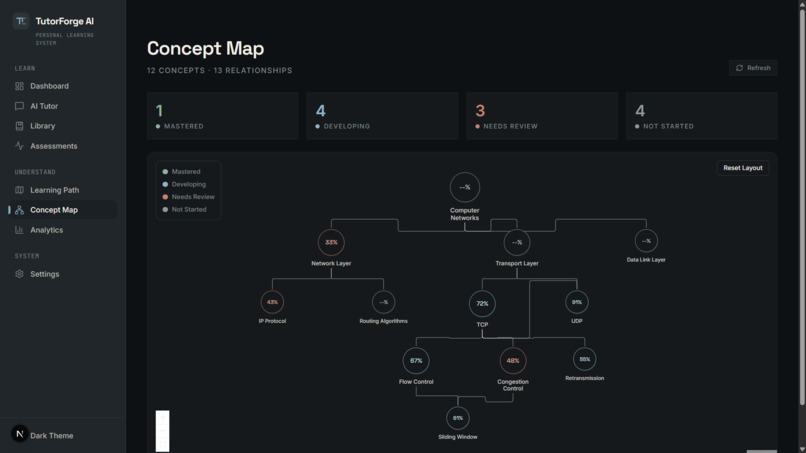The width and height of the screenshot is (806, 453).
Task: Click the Learning Path map icon
Action: pyautogui.click(x=19, y=190)
